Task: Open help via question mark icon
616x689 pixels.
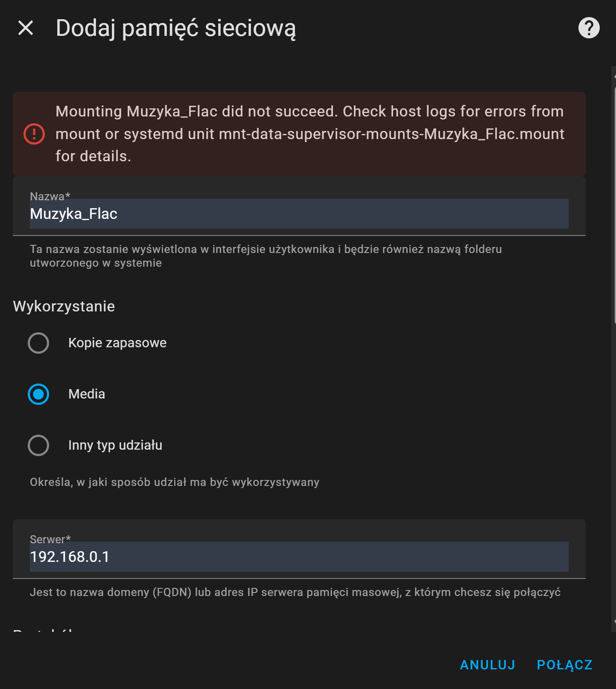Action: (x=589, y=28)
